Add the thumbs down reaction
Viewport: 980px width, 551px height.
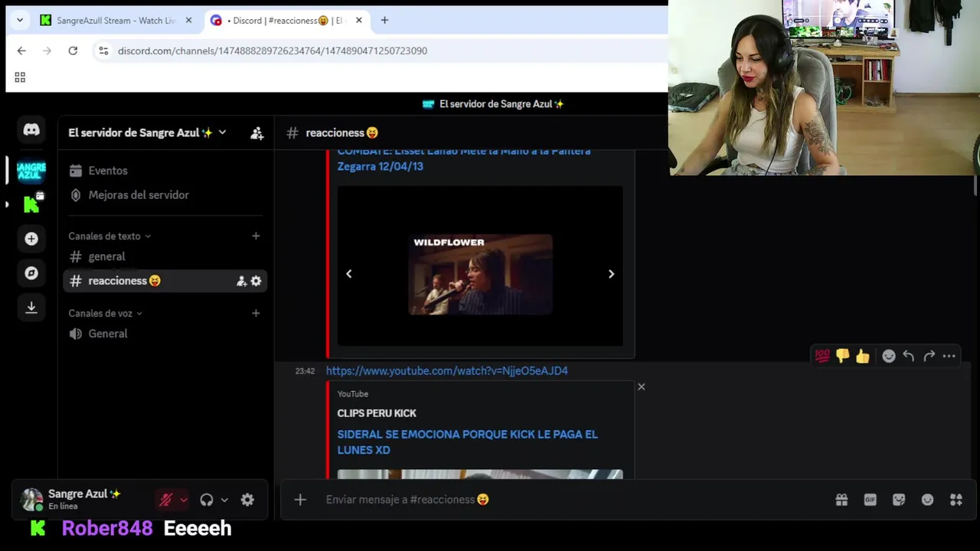(842, 356)
